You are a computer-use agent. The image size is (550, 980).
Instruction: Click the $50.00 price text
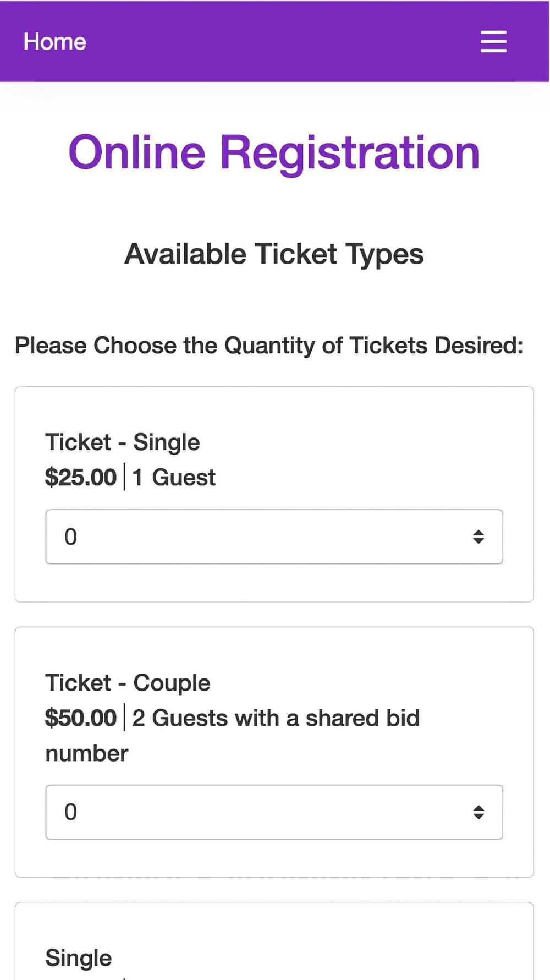point(81,718)
